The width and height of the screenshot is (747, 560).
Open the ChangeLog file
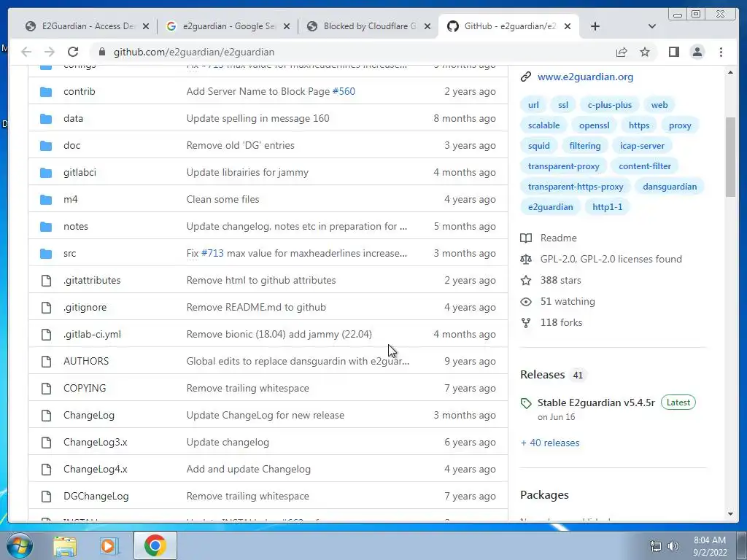tap(88, 415)
